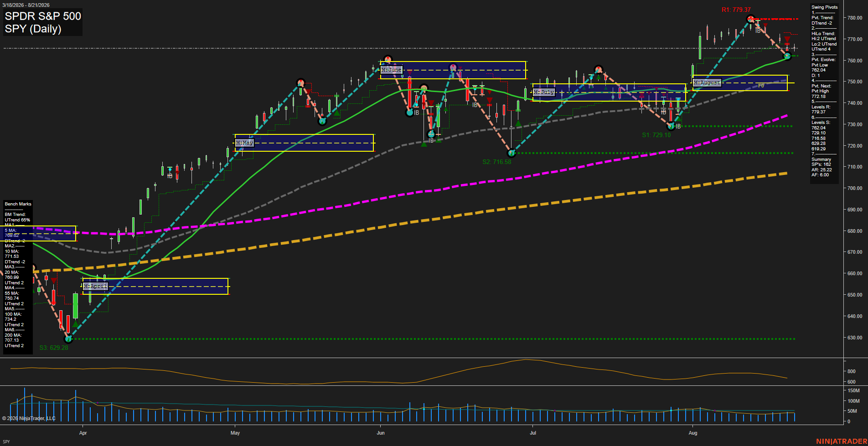Click the swing low pivot marker left of S1 line
Viewport: 868px width, 446px height.
point(671,126)
